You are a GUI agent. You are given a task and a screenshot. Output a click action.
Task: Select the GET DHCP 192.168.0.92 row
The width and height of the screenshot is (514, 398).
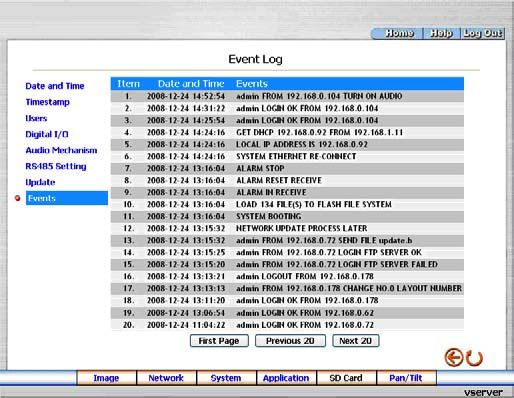click(287, 132)
